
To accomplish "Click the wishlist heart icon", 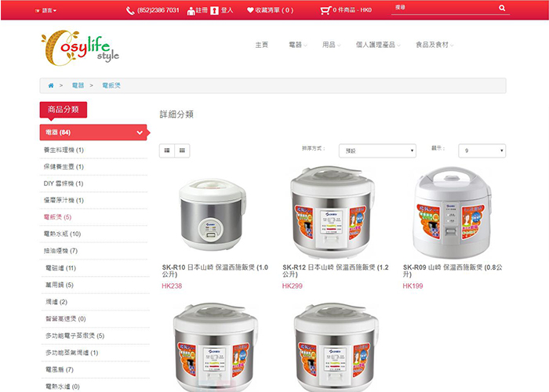I will pyautogui.click(x=250, y=10).
